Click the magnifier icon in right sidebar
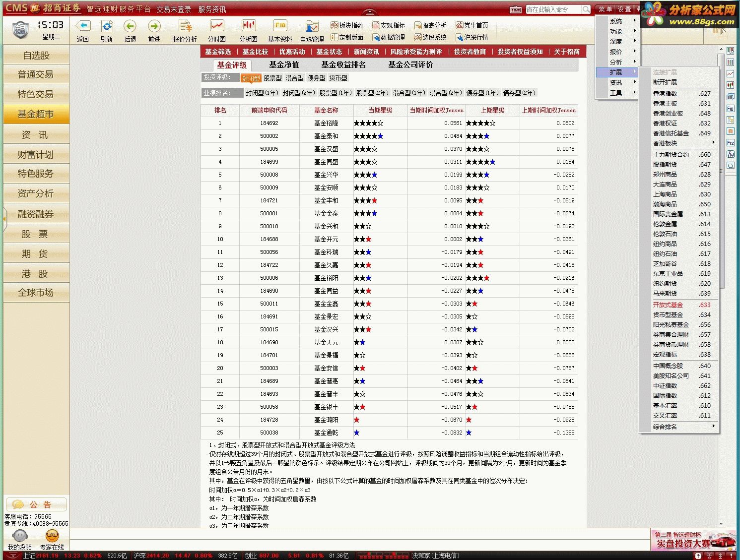This screenshot has width=740, height=560. pos(730,166)
